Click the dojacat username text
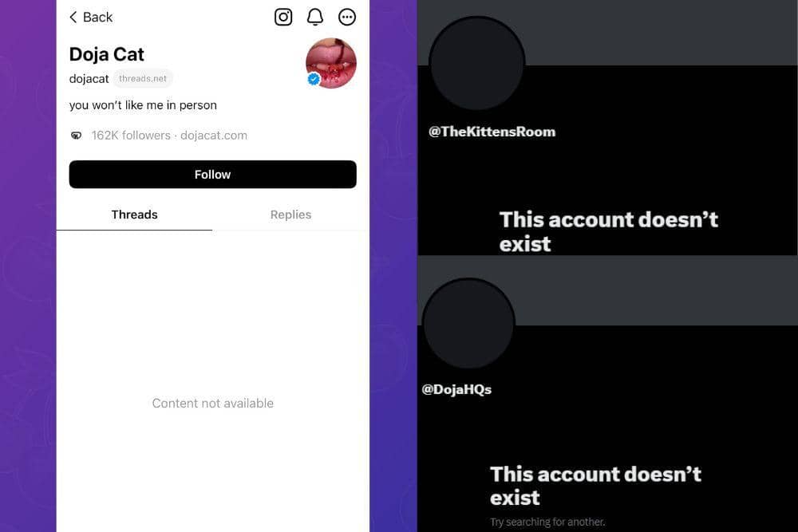The height and width of the screenshot is (532, 798). 89,79
